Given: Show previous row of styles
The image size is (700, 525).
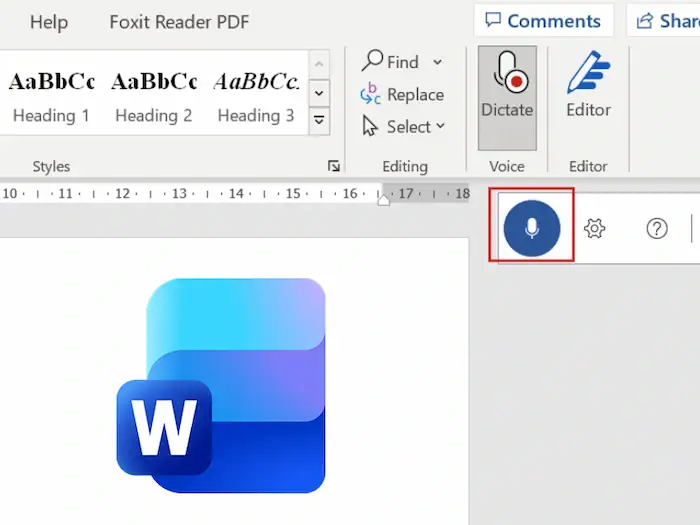Looking at the screenshot, I should tap(319, 64).
